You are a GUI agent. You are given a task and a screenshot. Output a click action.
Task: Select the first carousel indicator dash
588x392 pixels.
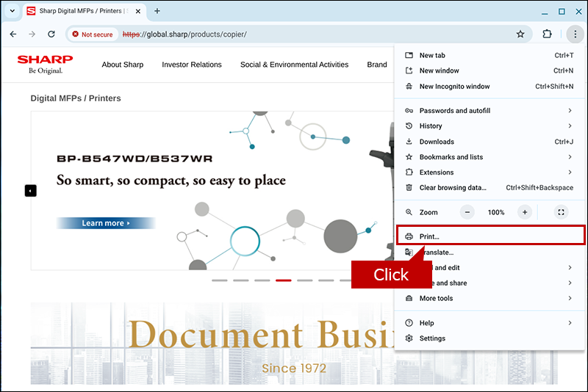[219, 280]
